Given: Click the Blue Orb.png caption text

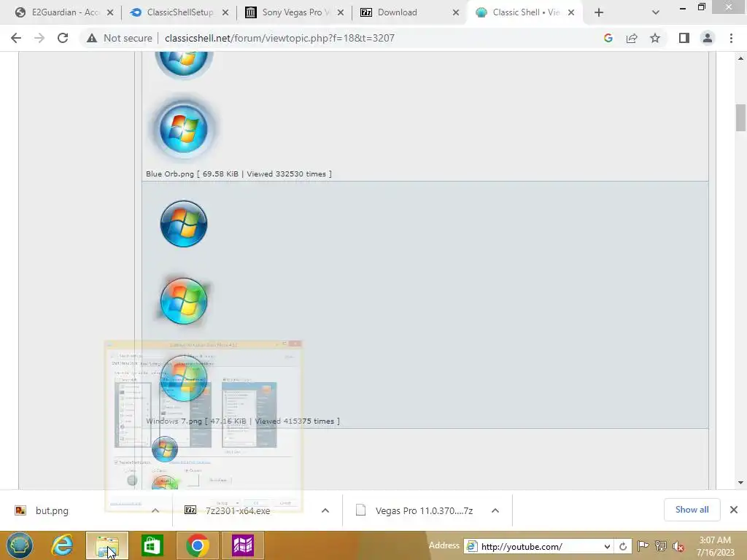Looking at the screenshot, I should [x=239, y=174].
